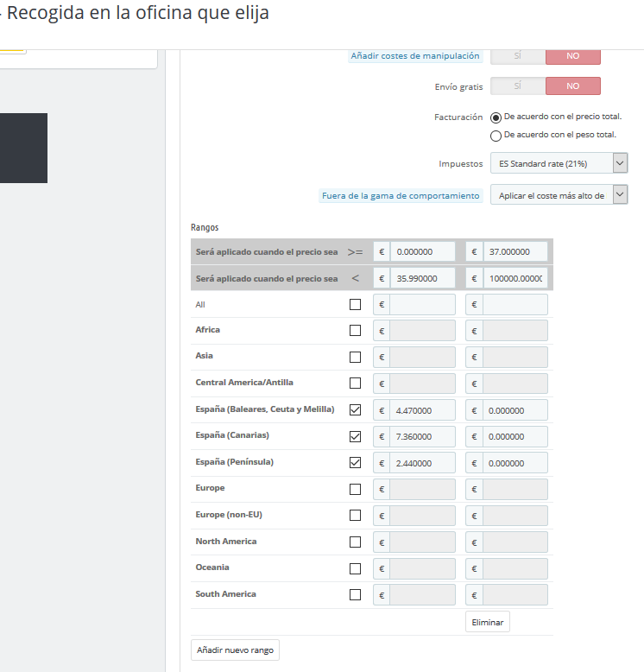This screenshot has width=644, height=672.
Task: Check the North America checkbox
Action: click(355, 542)
